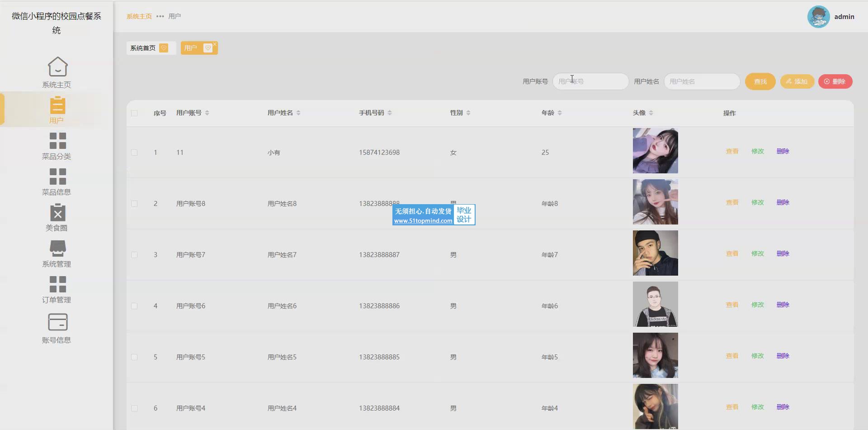Screen dimensions: 868x430
Task: Click the 菜品分类 grid icon
Action: pos(57,141)
